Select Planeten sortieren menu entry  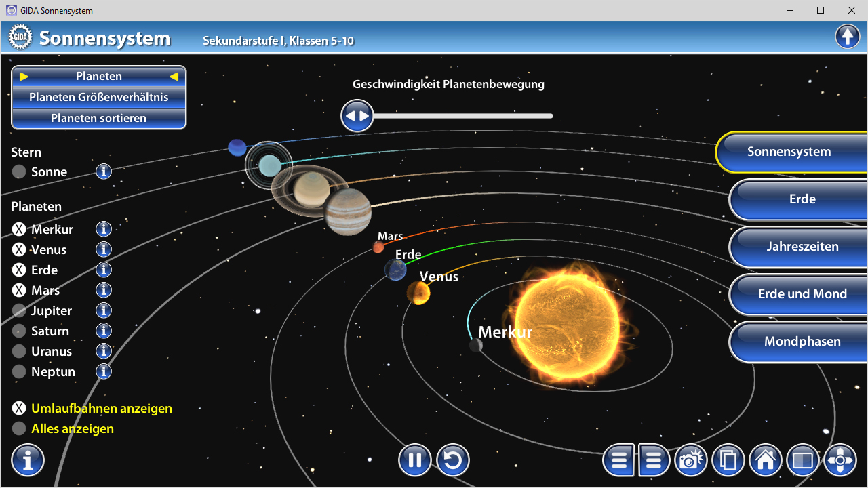[98, 118]
